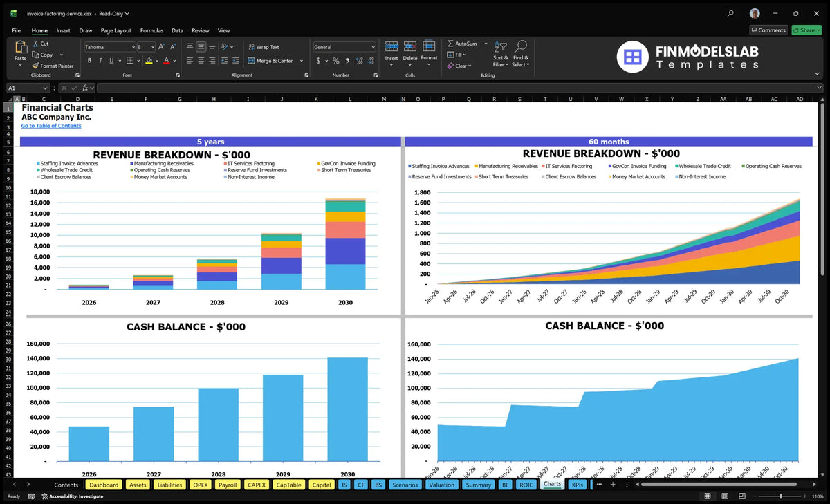Toggle italic formatting
830x504 pixels.
click(x=99, y=61)
